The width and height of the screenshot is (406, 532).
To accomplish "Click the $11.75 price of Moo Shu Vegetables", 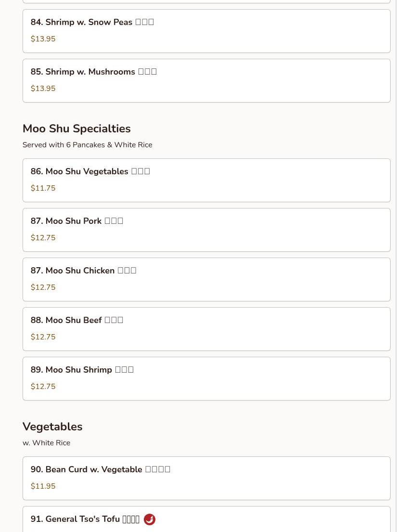I will [43, 188].
